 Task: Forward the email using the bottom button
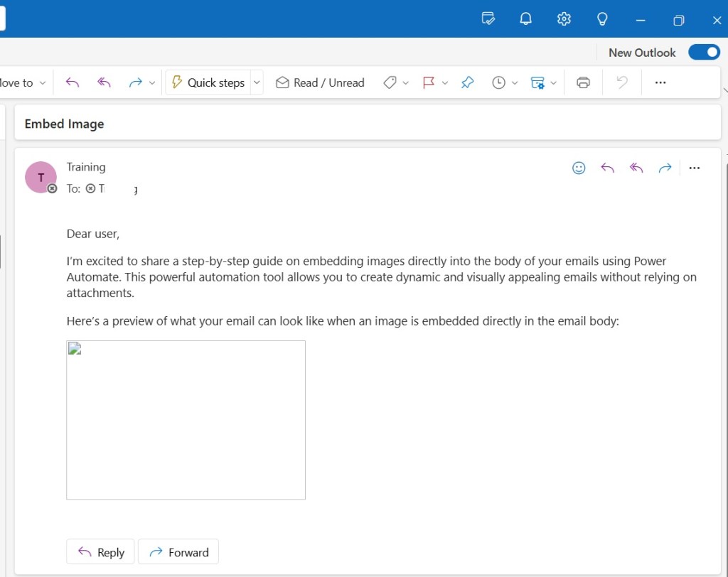coord(178,551)
